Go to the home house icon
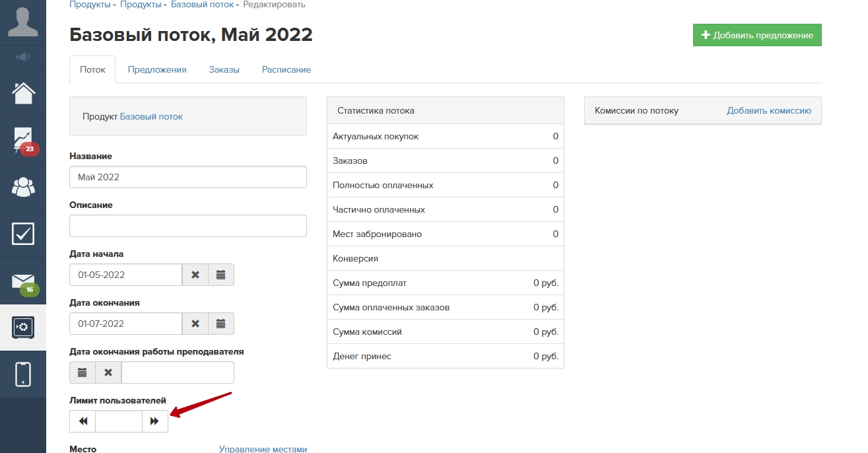Screen dimensions: 868x453 [23, 93]
